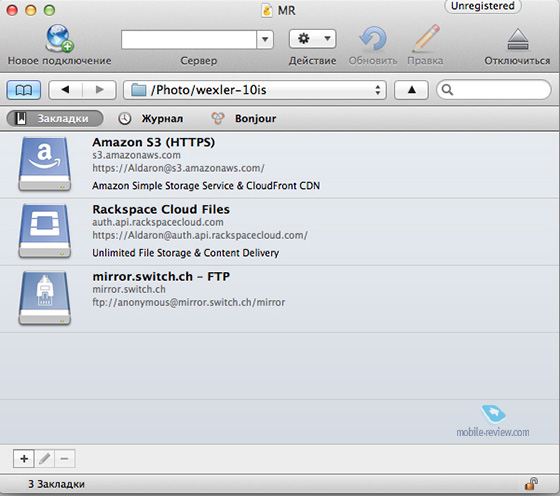560x496 pixels.
Task: Remove the bookmark with the minus button
Action: point(65,459)
